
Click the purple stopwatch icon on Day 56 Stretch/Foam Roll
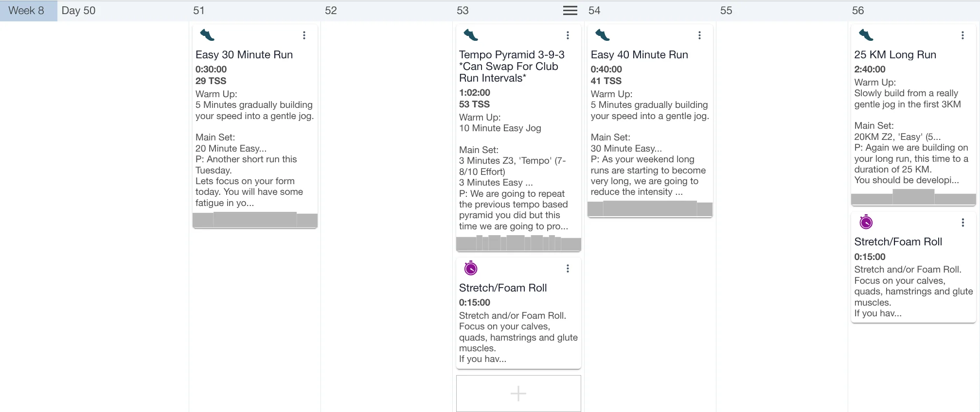click(866, 222)
